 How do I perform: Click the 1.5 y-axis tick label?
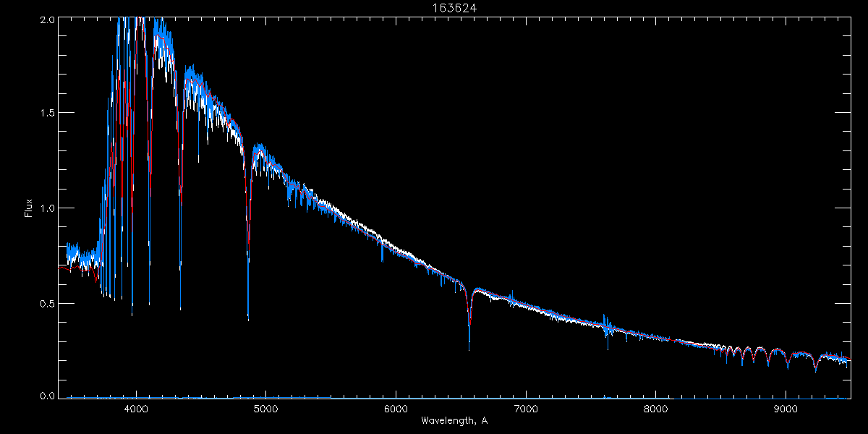tap(46, 114)
